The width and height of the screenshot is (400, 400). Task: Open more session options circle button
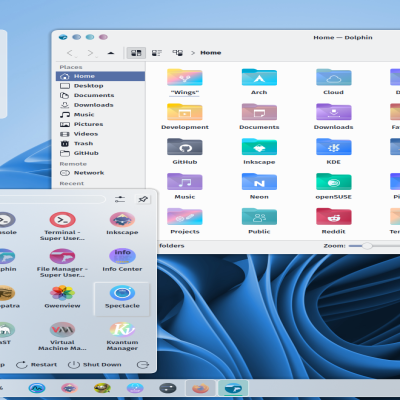(143, 365)
